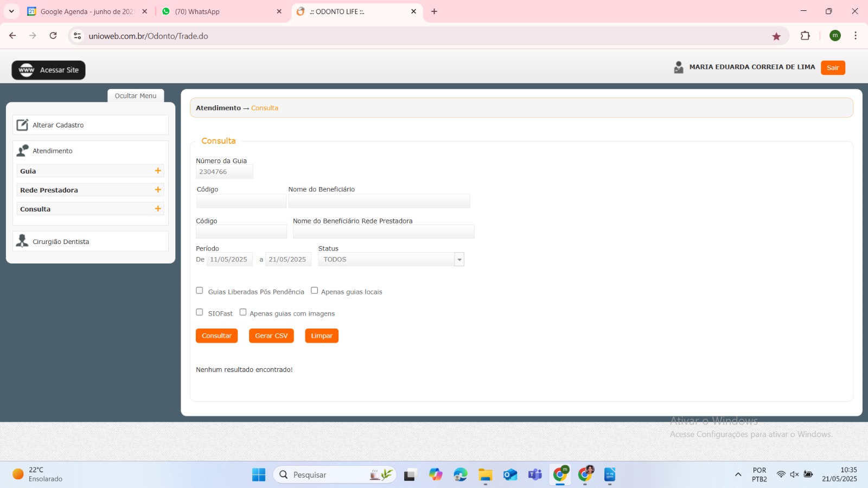
Task: Click the start date field 11/05/2025
Action: click(x=229, y=260)
